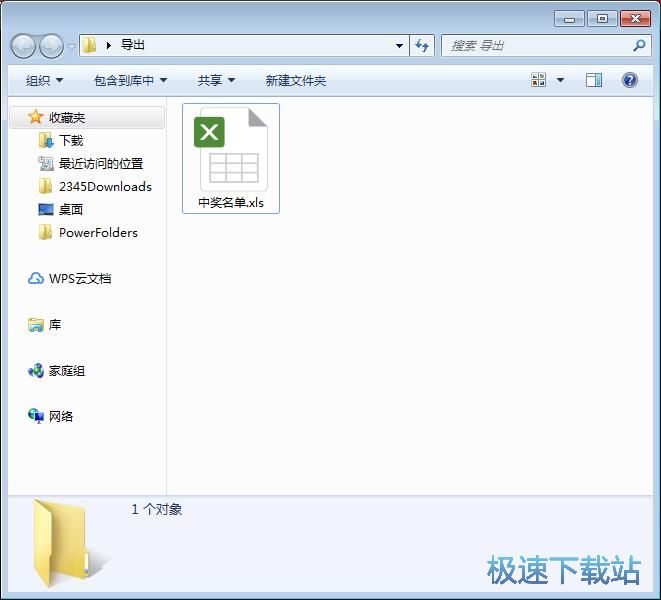Click the recent places icon
Screen dimensions: 661x600
point(46,163)
